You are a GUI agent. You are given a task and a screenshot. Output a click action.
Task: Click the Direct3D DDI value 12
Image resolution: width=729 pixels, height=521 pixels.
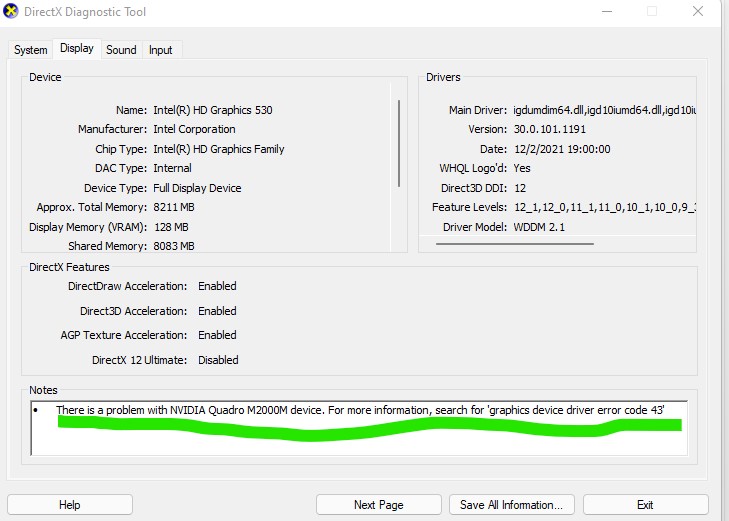[x=520, y=188]
